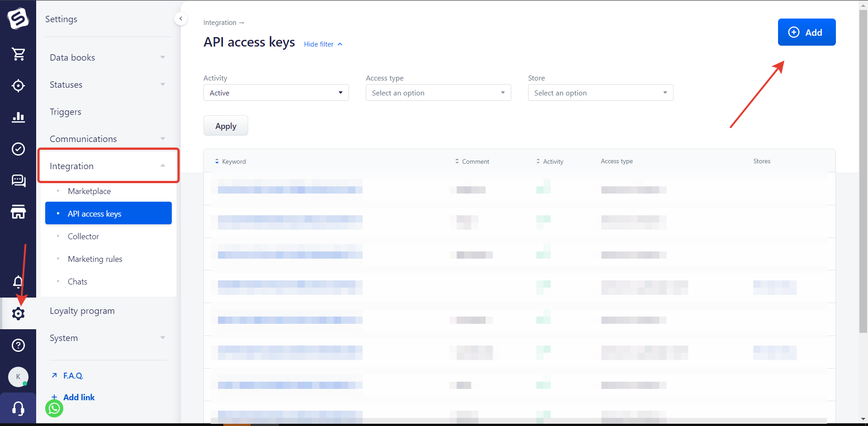
Task: Open the Store filter dropdown
Action: (x=600, y=93)
